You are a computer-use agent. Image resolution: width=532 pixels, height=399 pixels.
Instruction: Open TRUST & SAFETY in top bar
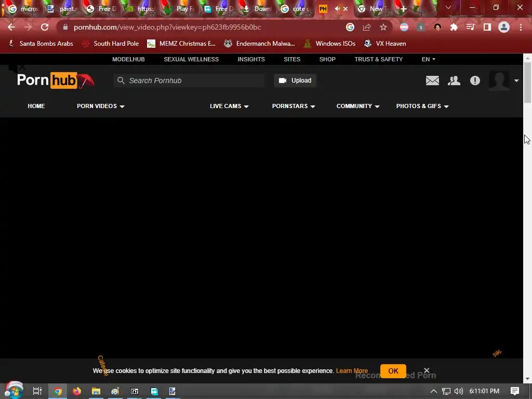click(379, 59)
